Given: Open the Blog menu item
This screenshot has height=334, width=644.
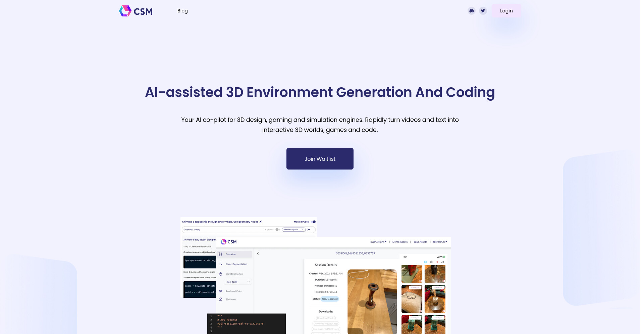Looking at the screenshot, I should click(x=182, y=11).
